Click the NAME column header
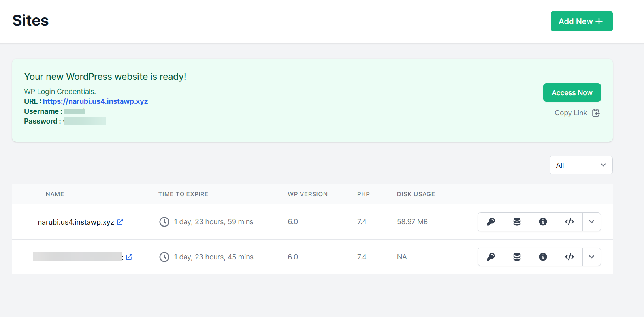 (55, 194)
